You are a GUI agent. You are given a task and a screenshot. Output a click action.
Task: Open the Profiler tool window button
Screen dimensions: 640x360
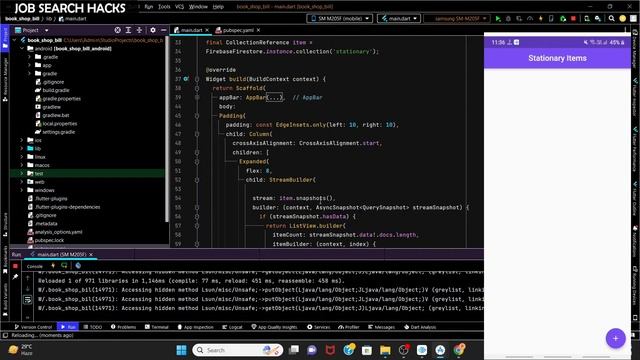point(349,327)
